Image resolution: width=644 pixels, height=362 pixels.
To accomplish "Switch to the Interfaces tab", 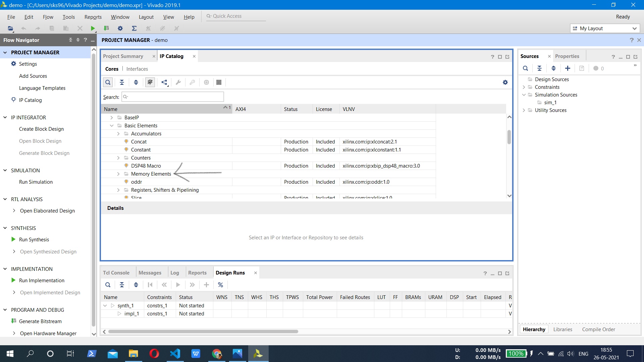I will coord(137,69).
